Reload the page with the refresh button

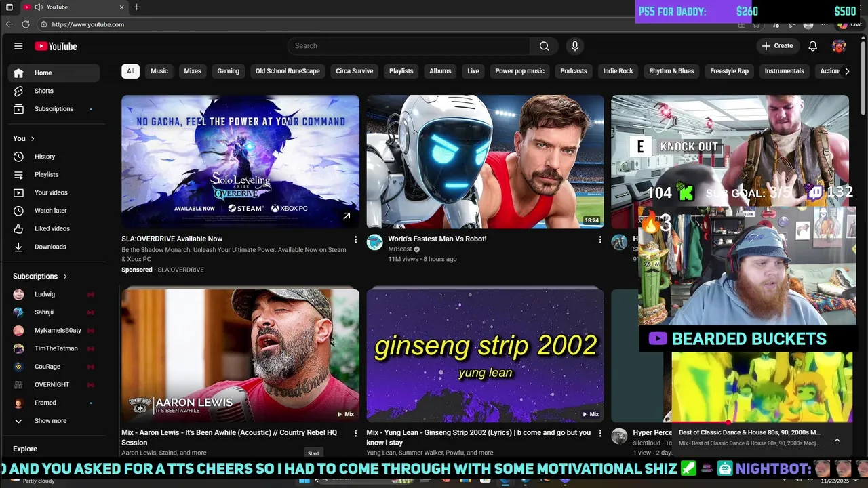[x=26, y=24]
